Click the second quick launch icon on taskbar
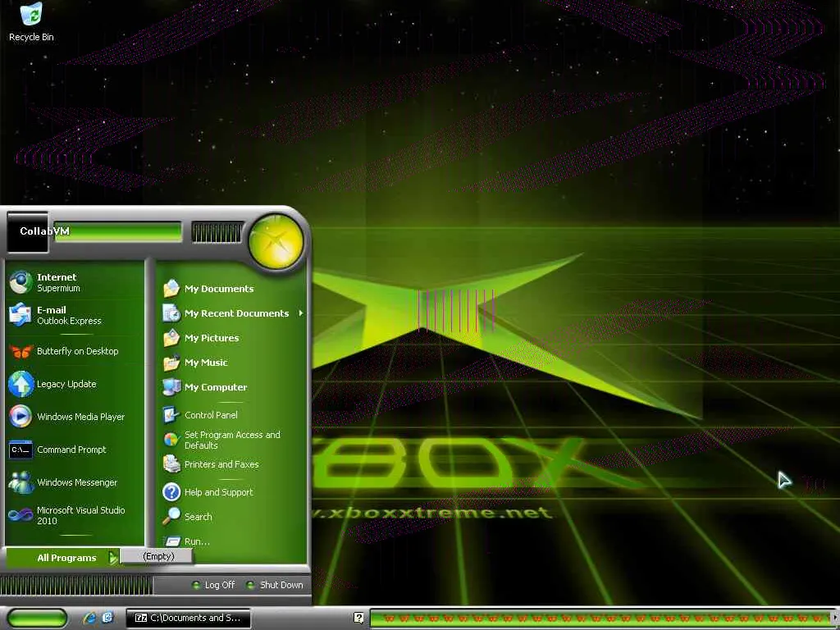Viewport: 840px width, 630px height. coord(107,618)
